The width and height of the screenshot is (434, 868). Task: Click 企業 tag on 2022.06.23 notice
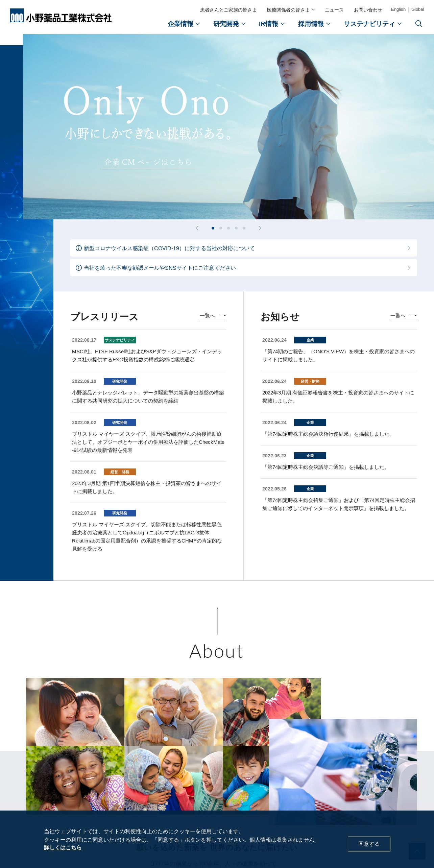[x=310, y=456]
